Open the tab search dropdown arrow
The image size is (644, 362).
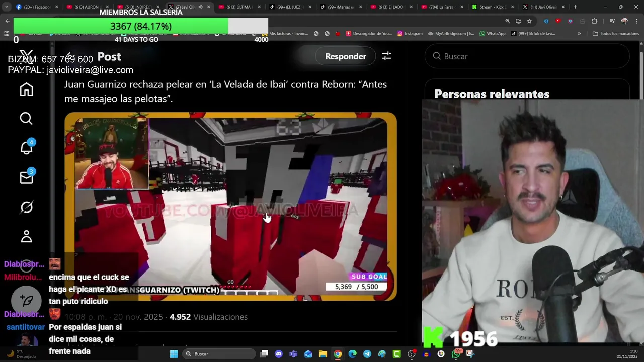click(6, 7)
